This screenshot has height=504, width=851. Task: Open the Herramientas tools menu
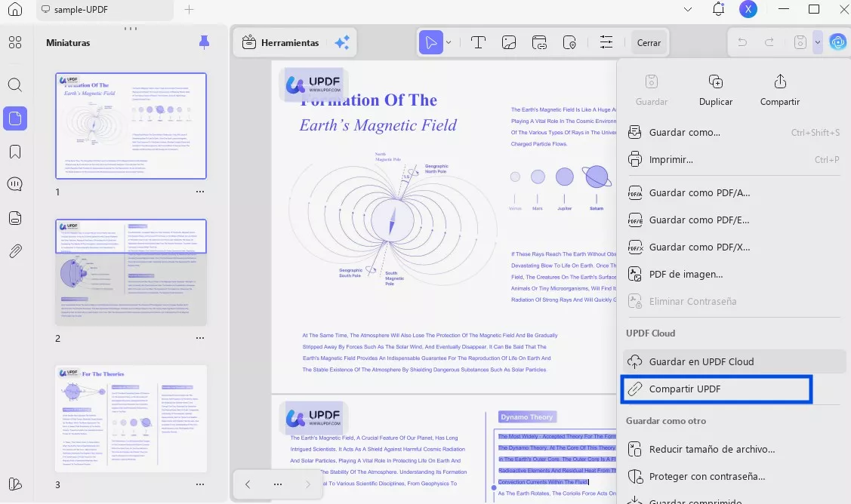[281, 42]
